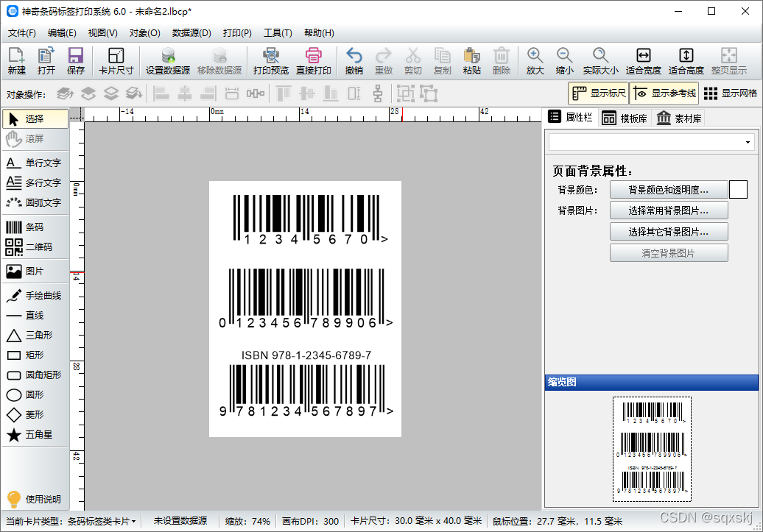Open the 打印(P) menu

coord(237,33)
